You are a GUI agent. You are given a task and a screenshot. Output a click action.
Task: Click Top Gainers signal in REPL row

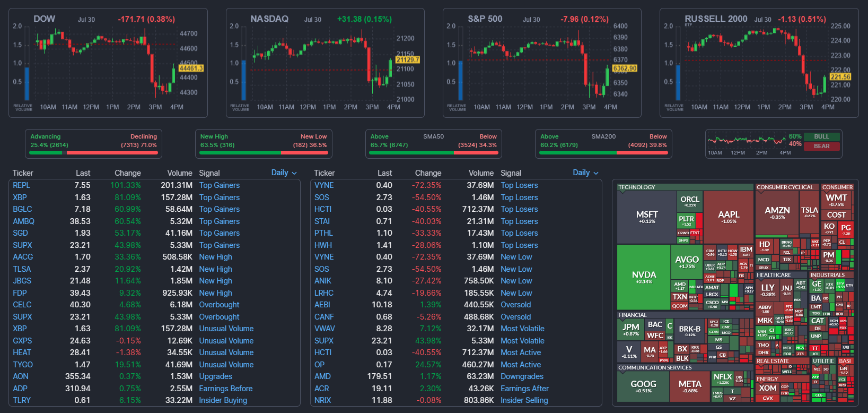tap(220, 185)
